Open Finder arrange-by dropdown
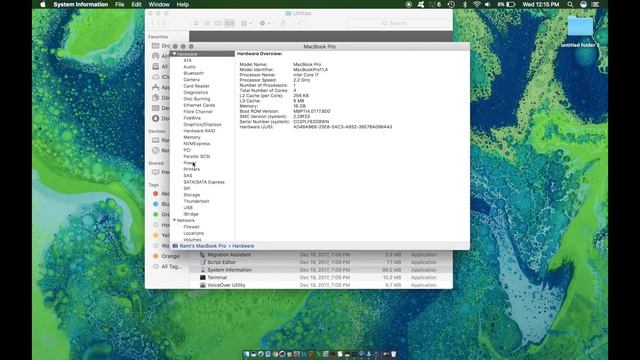The height and width of the screenshot is (360, 640). (x=246, y=24)
